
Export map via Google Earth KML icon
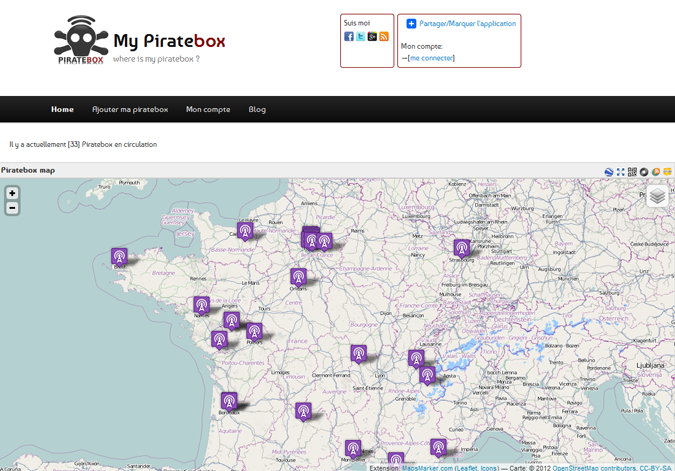609,172
